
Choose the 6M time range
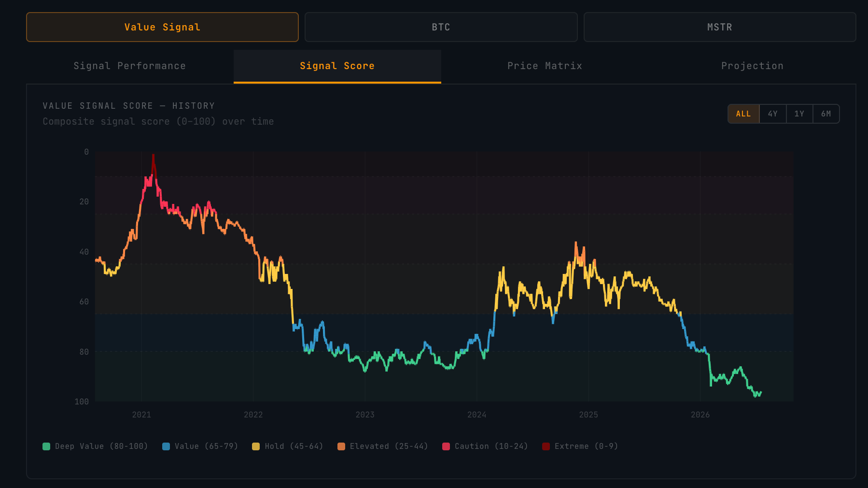click(x=826, y=114)
